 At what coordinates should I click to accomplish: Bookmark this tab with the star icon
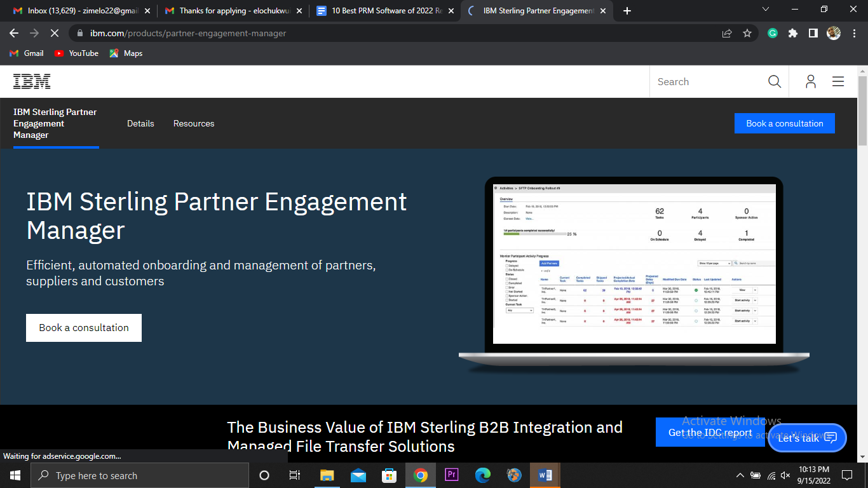click(747, 33)
